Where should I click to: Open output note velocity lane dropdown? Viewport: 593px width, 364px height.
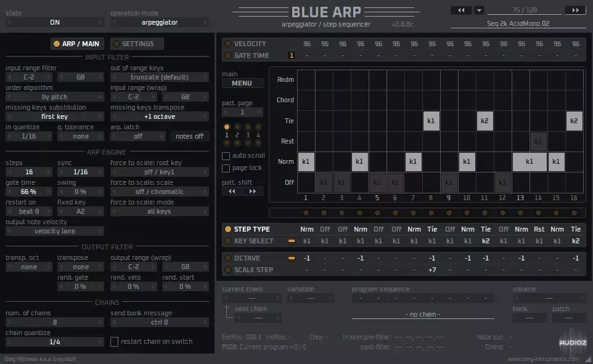(x=55, y=231)
